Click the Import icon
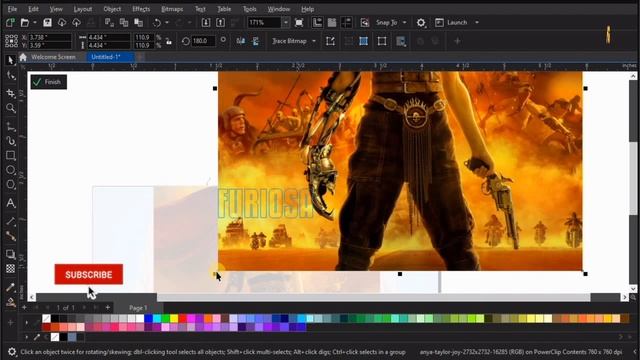 pyautogui.click(x=206, y=22)
